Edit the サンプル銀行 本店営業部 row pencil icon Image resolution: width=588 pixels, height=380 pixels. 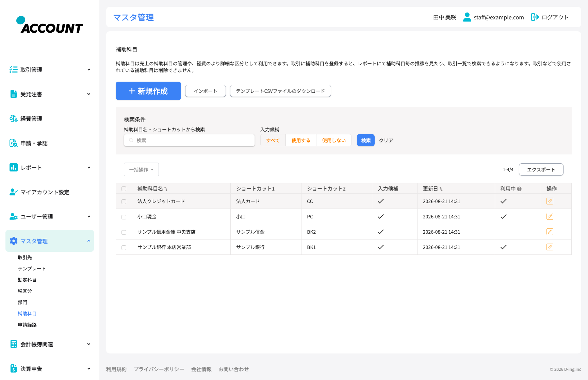point(550,247)
